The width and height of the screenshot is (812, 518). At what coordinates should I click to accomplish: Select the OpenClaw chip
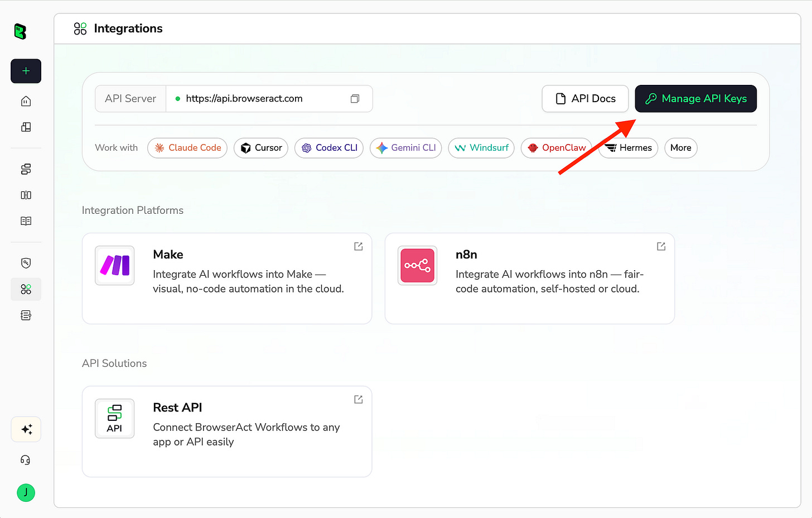[557, 148]
